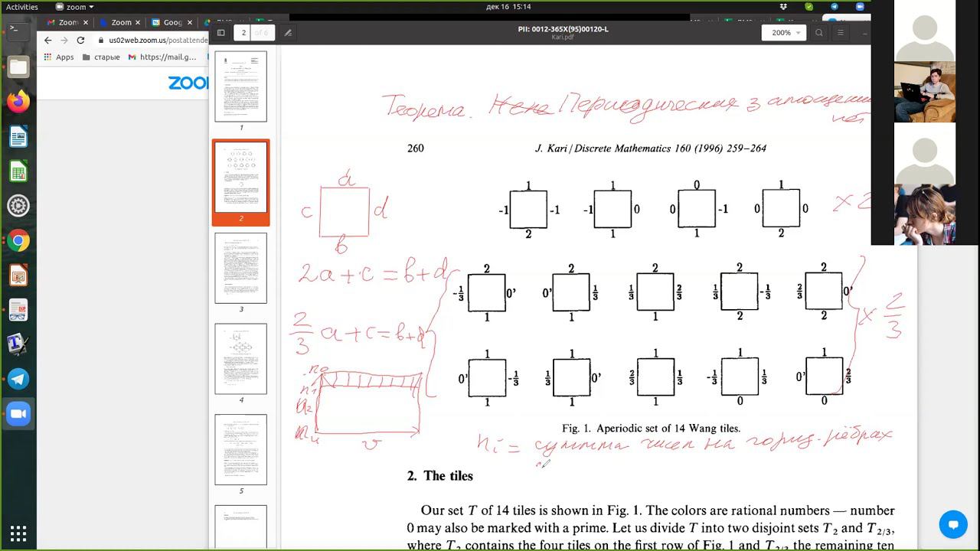Image resolution: width=980 pixels, height=551 pixels.
Task: Click Activities in the top bar
Action: pos(22,7)
